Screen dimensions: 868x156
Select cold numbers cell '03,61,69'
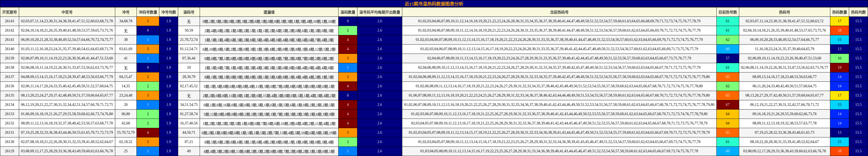click(126, 49)
